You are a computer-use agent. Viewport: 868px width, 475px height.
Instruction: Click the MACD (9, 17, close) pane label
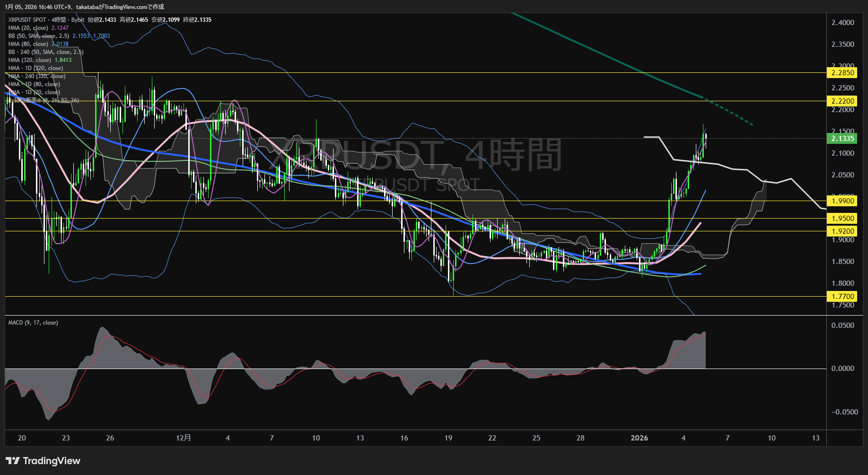[32, 322]
